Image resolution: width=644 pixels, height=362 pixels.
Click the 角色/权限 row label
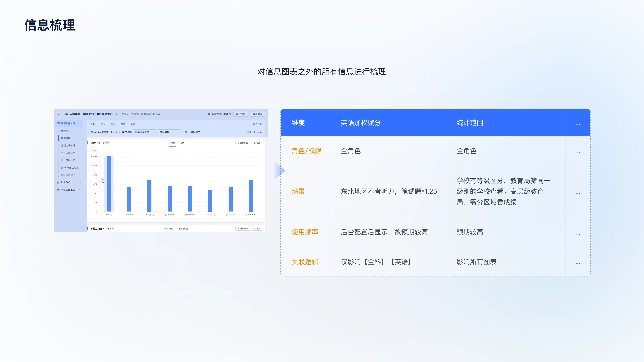pos(307,151)
